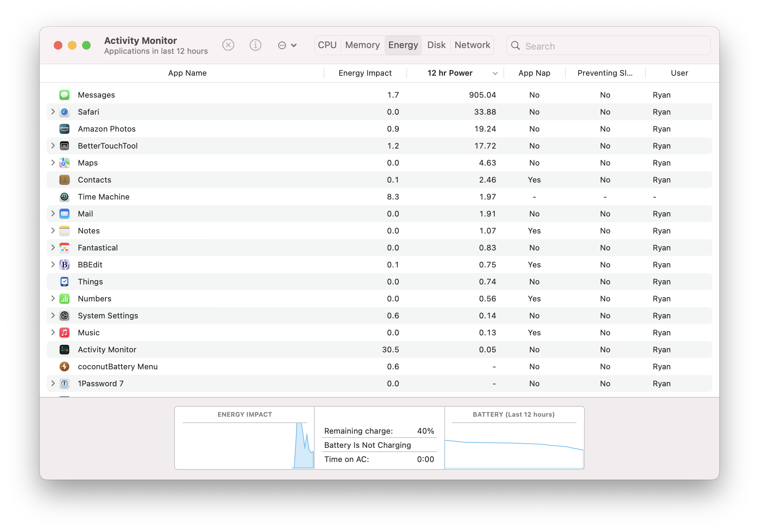Click the stop process X icon
The height and width of the screenshot is (532, 759).
(228, 45)
